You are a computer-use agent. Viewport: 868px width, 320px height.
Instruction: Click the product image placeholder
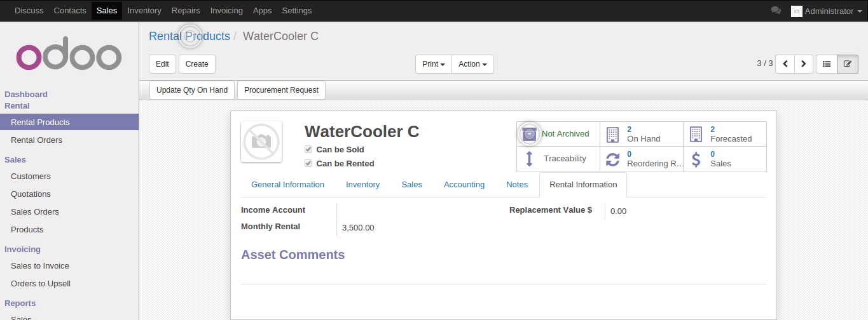[x=261, y=142]
